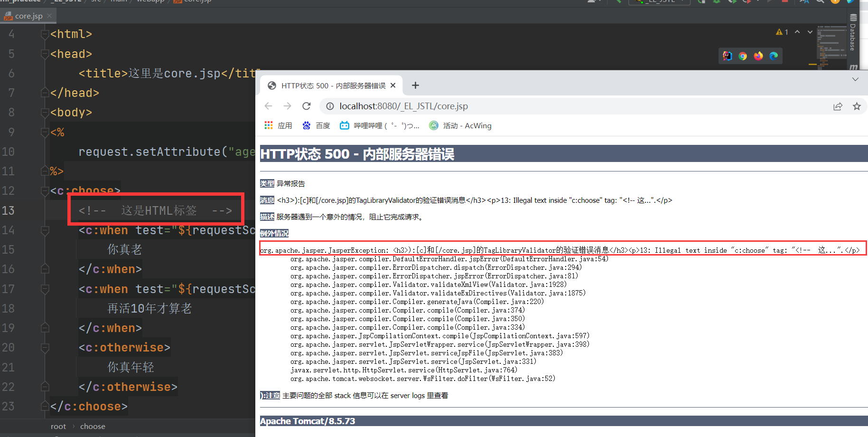
Task: Click the 你真老 text line
Action: tap(124, 249)
